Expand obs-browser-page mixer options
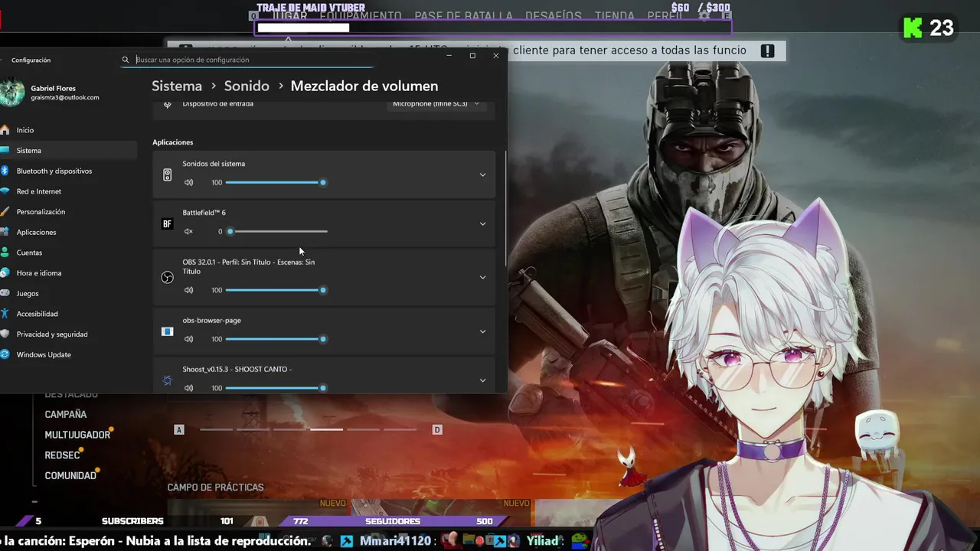Image resolution: width=980 pixels, height=551 pixels. pos(482,331)
